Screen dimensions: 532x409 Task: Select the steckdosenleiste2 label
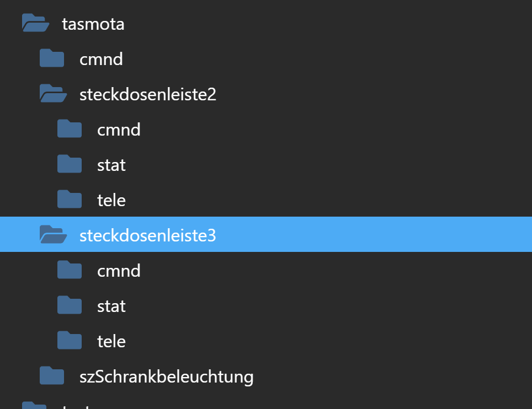[147, 94]
